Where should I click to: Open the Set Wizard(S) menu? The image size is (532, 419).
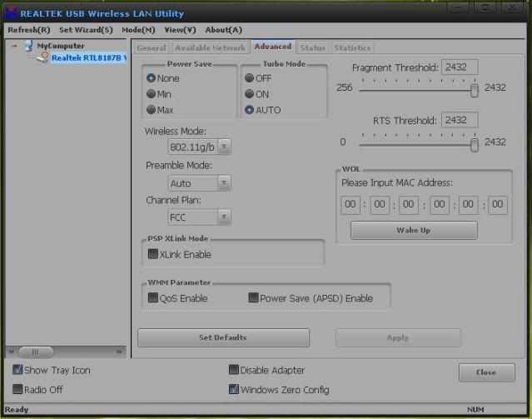(86, 30)
